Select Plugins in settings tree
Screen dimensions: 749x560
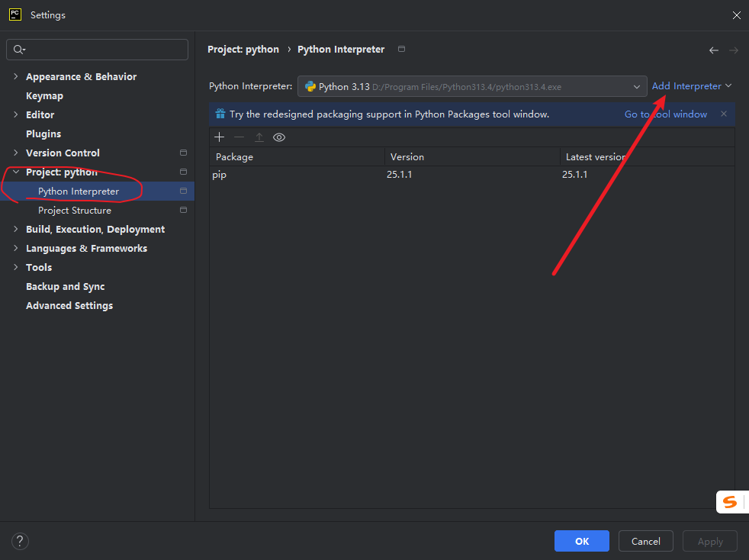click(43, 134)
